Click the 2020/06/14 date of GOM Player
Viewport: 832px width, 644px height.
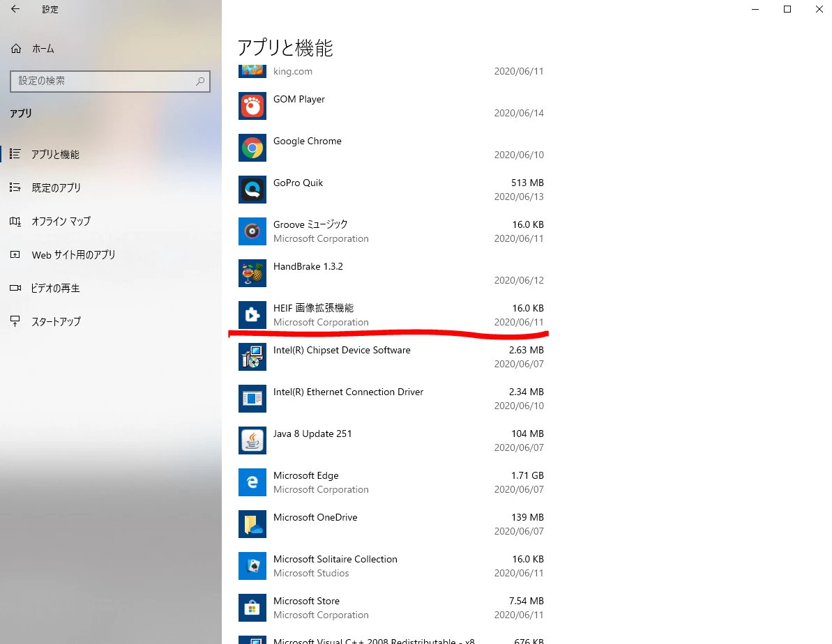click(518, 113)
